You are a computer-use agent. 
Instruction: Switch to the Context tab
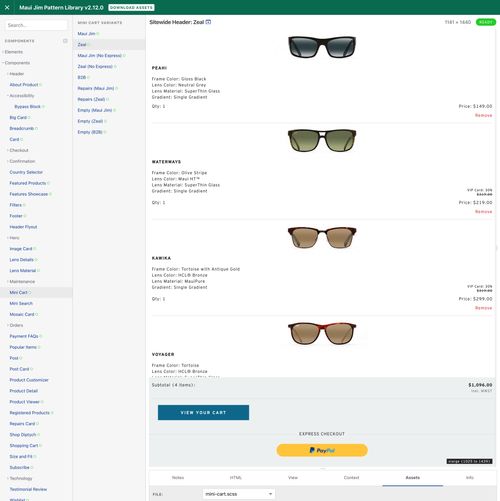coord(351,478)
